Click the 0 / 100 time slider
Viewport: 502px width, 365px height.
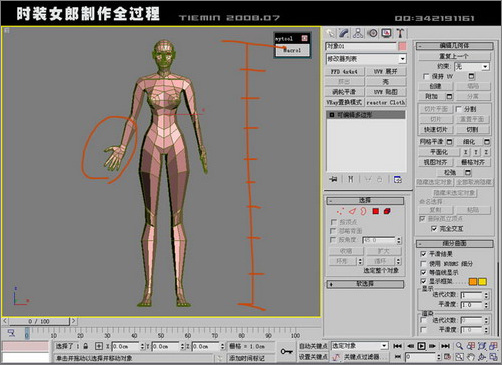click(39, 321)
